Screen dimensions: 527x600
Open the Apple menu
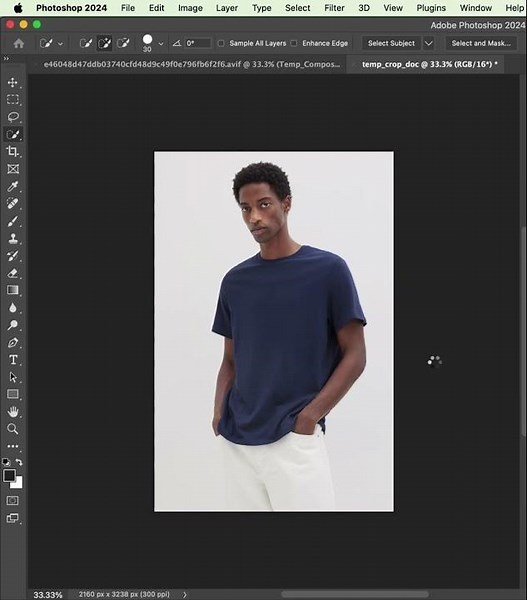click(x=18, y=8)
